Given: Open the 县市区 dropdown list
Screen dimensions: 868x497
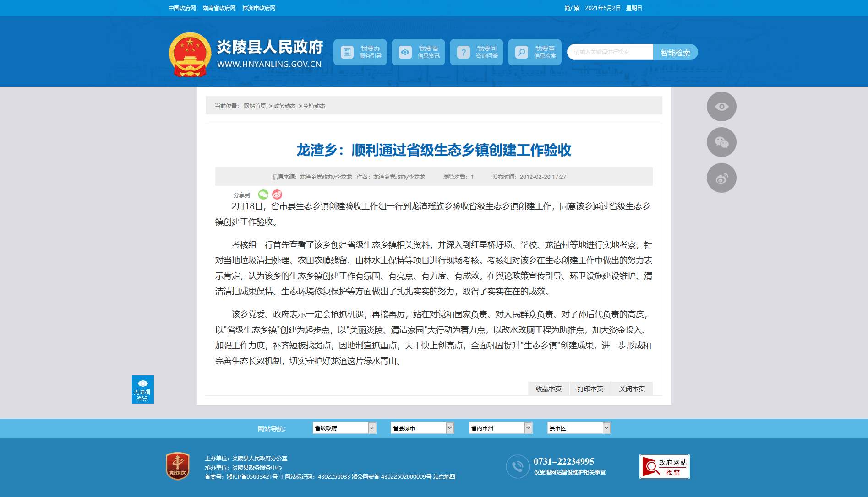Looking at the screenshot, I should pyautogui.click(x=579, y=428).
